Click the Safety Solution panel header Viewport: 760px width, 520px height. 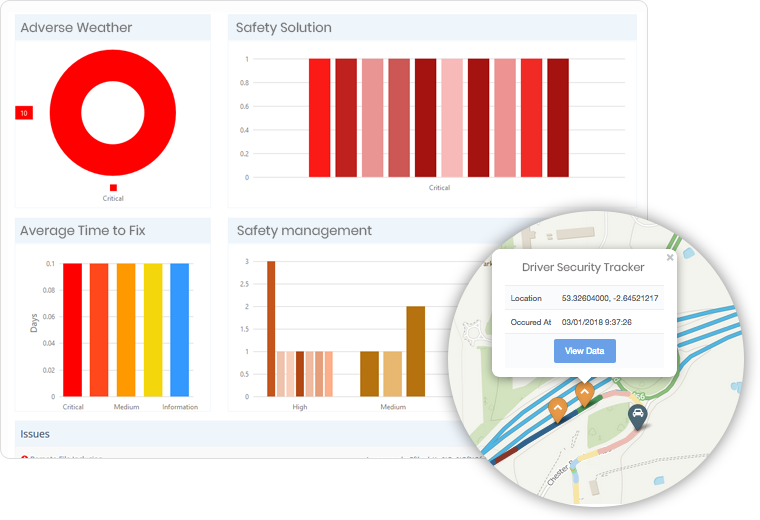[432, 28]
